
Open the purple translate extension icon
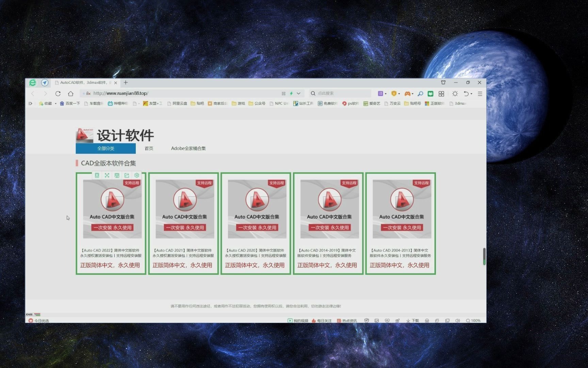[x=380, y=93]
